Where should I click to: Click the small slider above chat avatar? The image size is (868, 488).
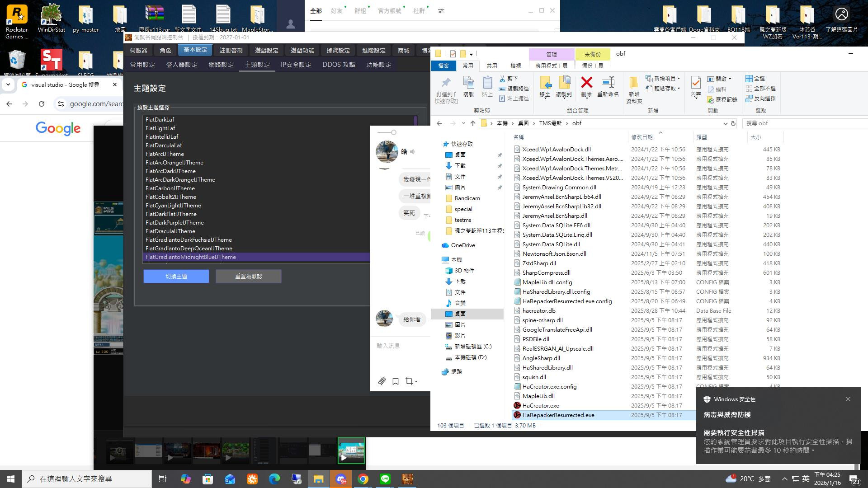point(394,132)
